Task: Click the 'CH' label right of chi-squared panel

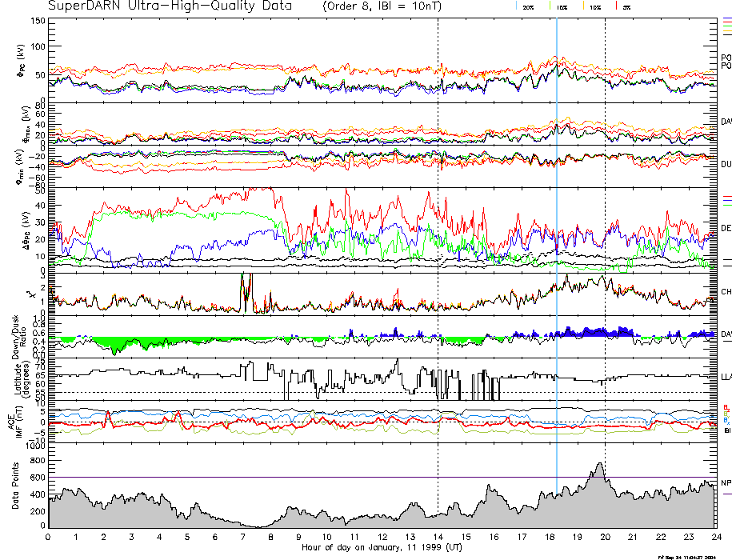Action: point(726,293)
